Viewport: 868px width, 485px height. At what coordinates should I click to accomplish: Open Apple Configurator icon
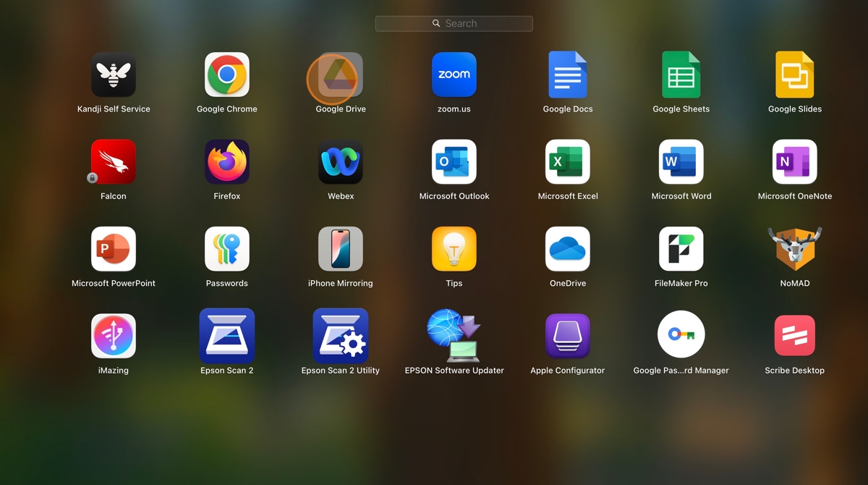(568, 336)
